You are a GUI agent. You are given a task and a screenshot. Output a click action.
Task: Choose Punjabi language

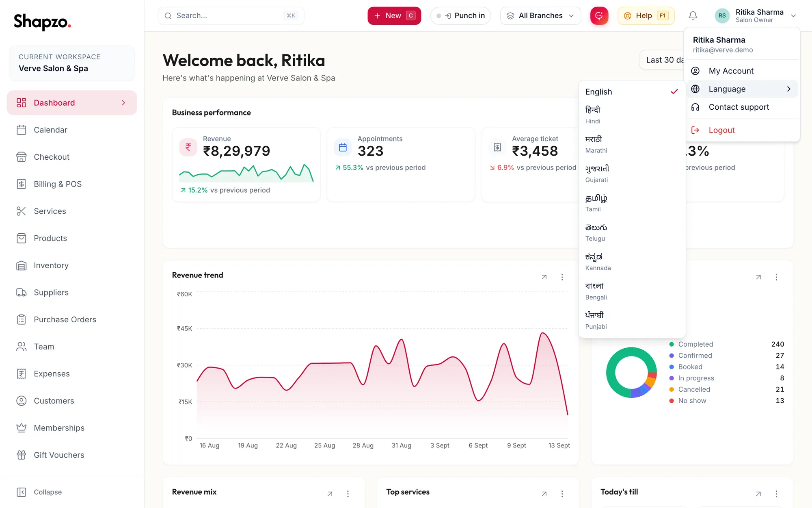pos(632,321)
